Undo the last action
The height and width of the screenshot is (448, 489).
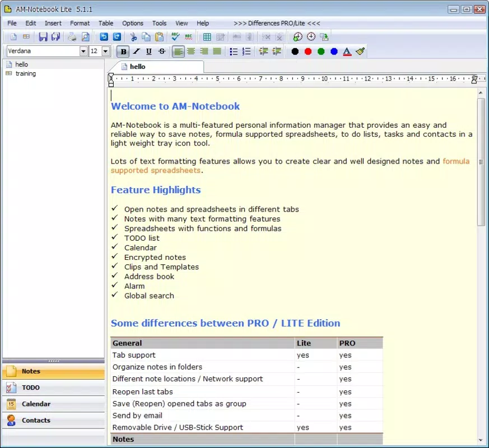[104, 37]
